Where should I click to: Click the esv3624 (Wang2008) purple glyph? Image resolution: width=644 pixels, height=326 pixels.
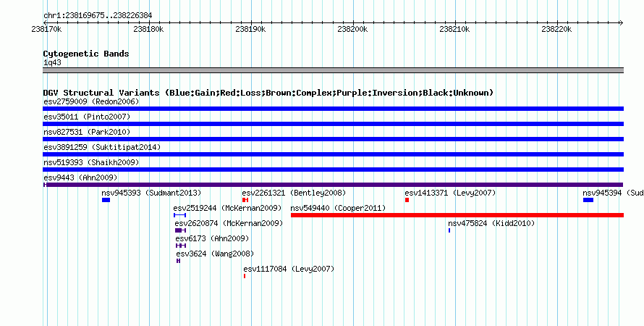pyautogui.click(x=178, y=261)
